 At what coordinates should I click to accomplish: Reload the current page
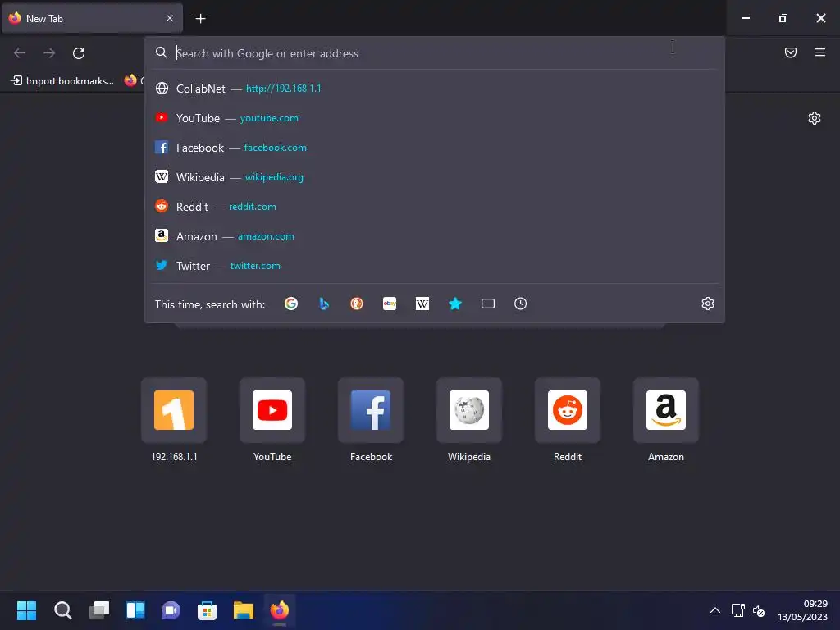point(79,53)
